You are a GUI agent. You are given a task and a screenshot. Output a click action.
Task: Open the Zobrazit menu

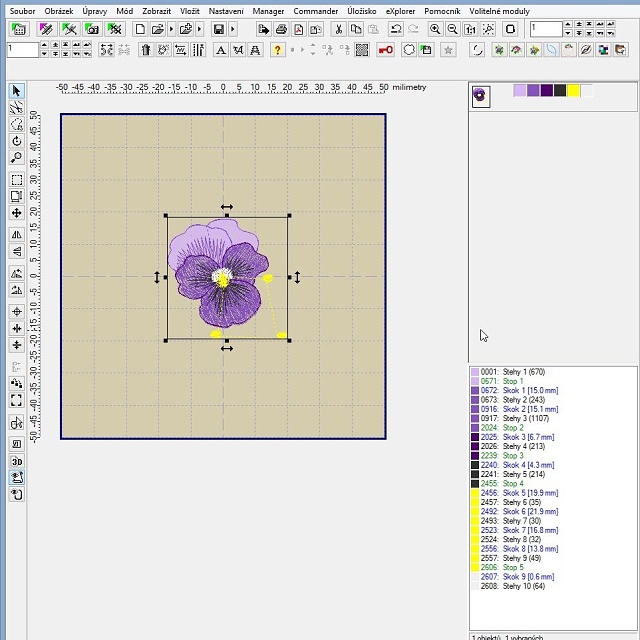click(156, 11)
